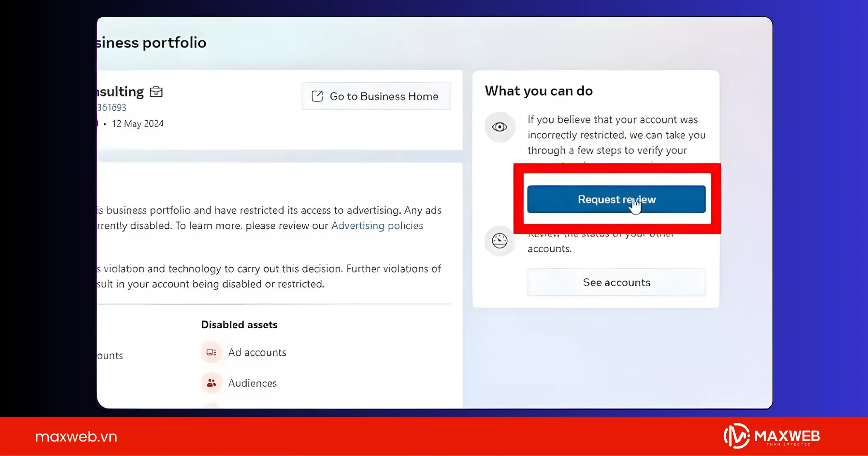The width and height of the screenshot is (868, 456).
Task: Click the eye icon under What you can do
Action: pyautogui.click(x=499, y=127)
